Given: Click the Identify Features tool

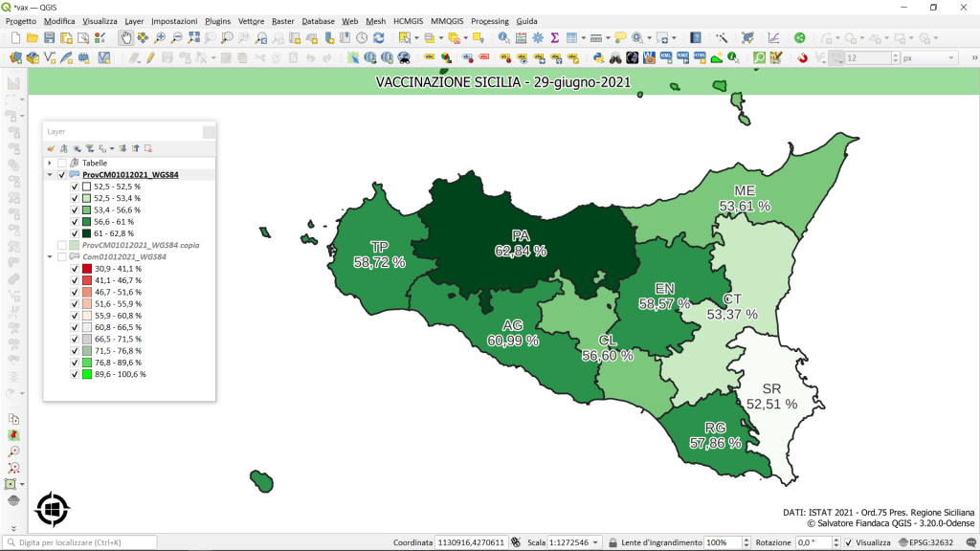Looking at the screenshot, I should tap(503, 37).
